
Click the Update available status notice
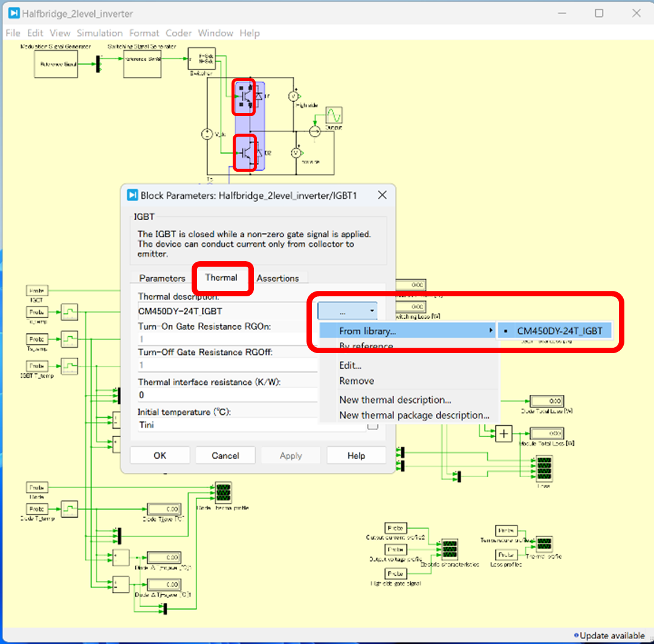[611, 636]
